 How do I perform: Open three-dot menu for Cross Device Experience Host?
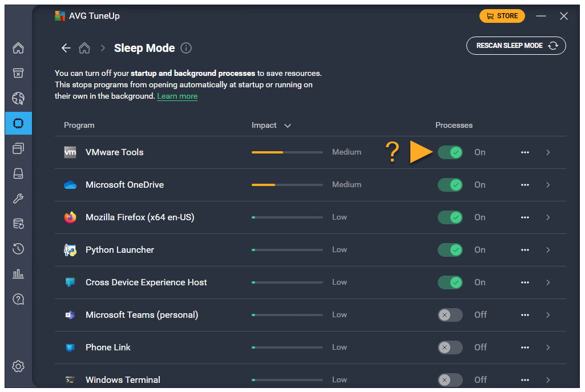[525, 282]
